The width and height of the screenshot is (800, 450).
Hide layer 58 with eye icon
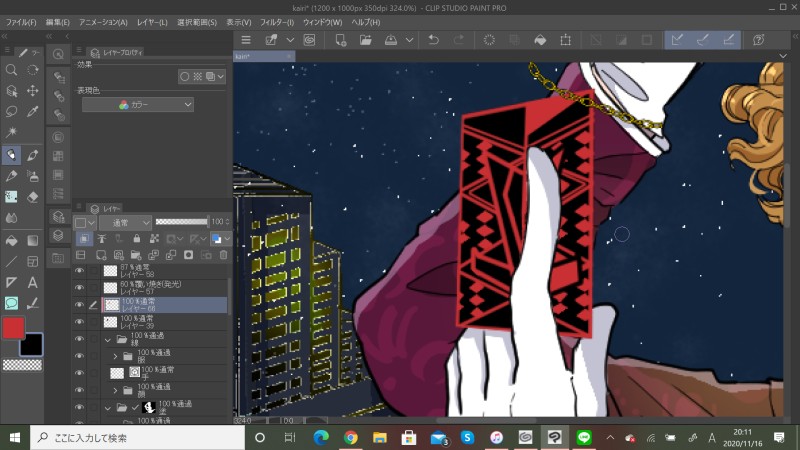pyautogui.click(x=79, y=271)
